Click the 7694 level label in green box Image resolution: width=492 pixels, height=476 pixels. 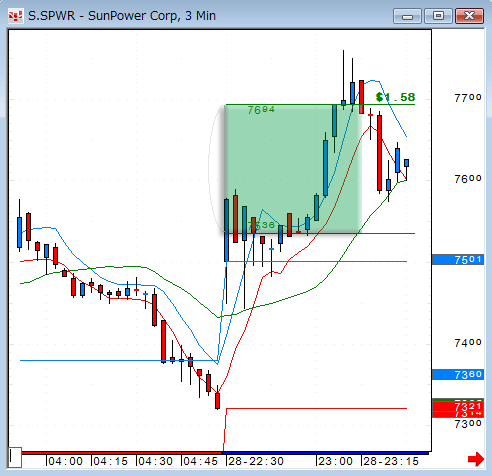(x=261, y=110)
